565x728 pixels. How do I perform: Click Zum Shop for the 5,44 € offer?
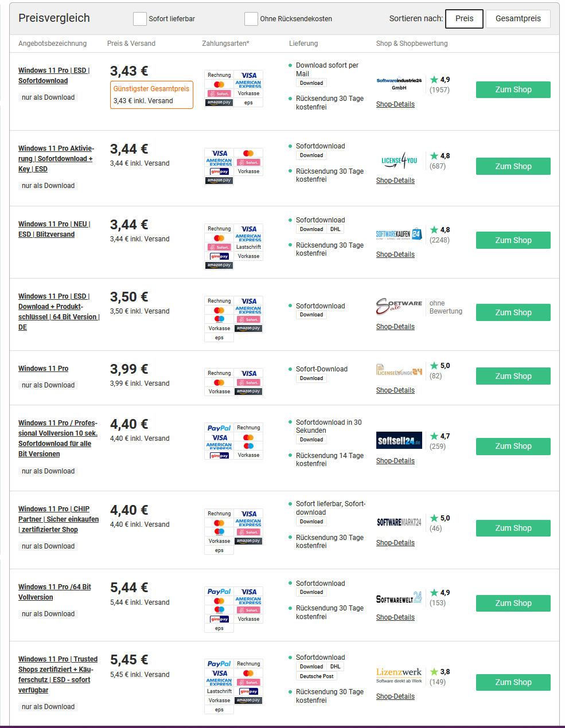point(513,603)
